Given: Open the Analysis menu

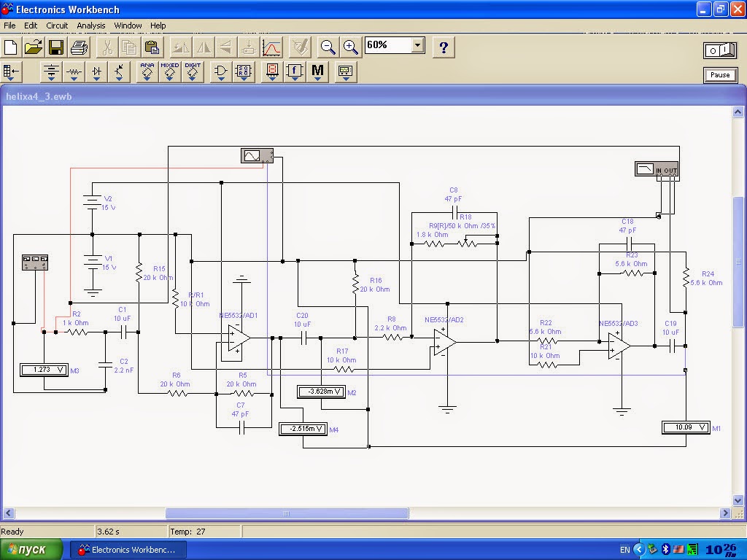Looking at the screenshot, I should pos(91,26).
